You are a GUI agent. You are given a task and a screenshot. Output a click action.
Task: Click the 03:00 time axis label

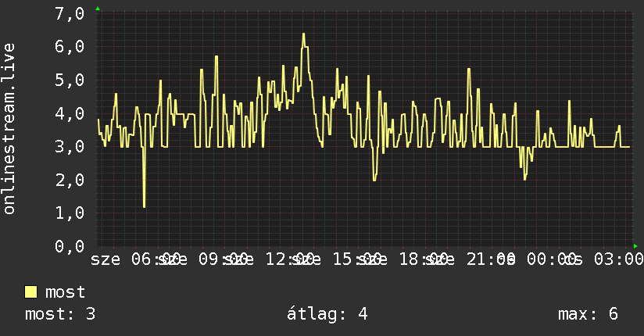[x=618, y=259]
